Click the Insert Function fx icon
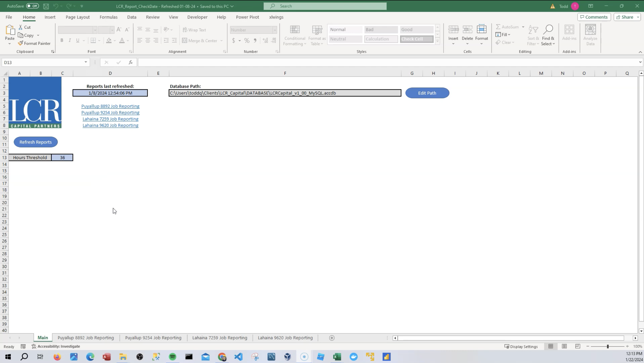 pyautogui.click(x=131, y=62)
